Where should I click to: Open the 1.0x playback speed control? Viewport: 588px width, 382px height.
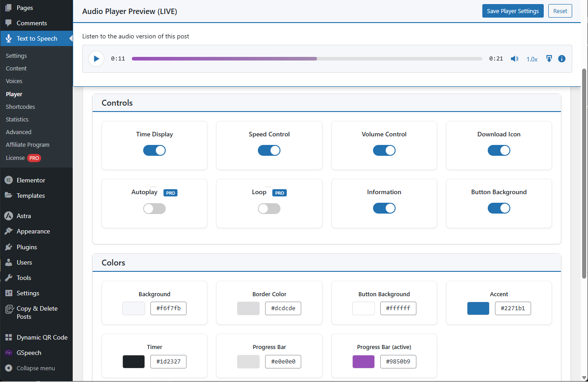(532, 59)
